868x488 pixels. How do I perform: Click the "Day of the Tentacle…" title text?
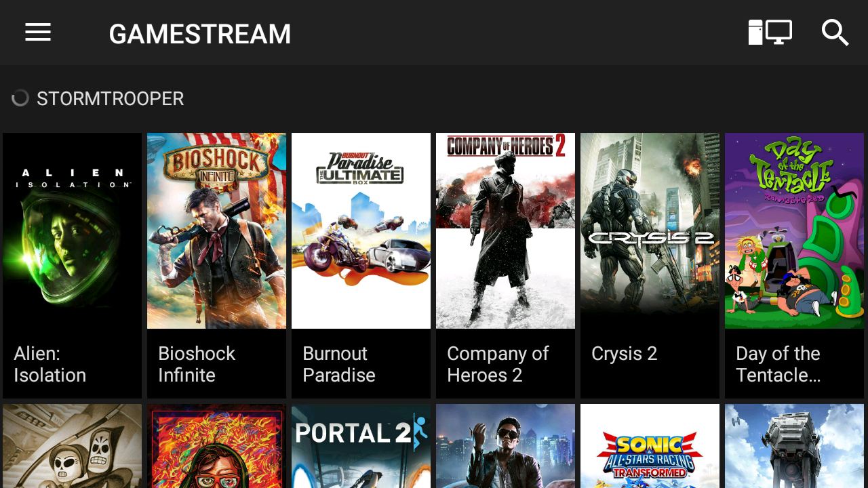pos(778,364)
